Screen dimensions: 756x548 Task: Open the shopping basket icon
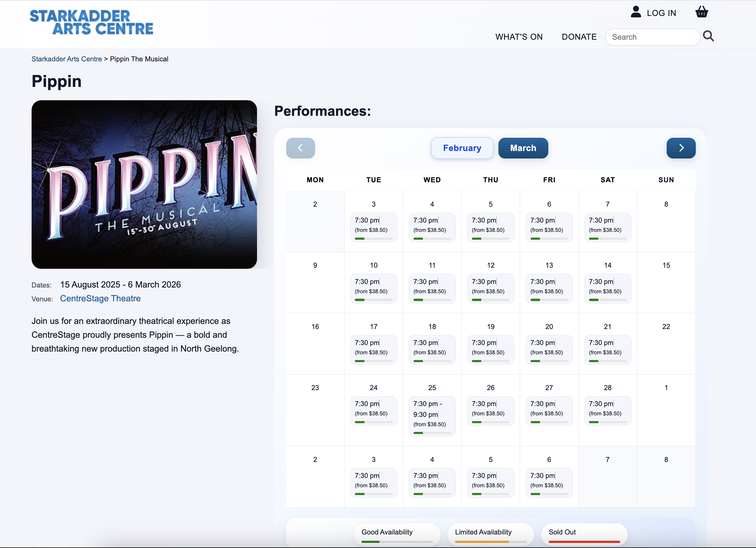tap(702, 12)
